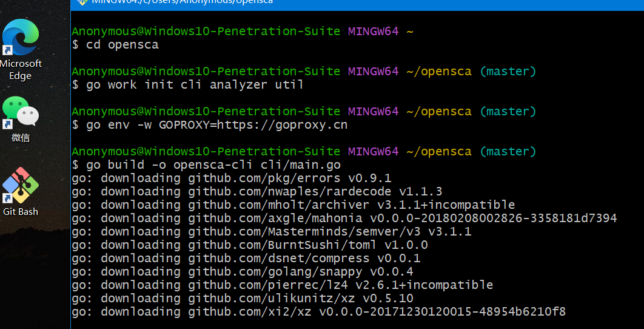Click the 'go work init cli analyzer util' command
This screenshot has width=644, height=329.
(194, 84)
